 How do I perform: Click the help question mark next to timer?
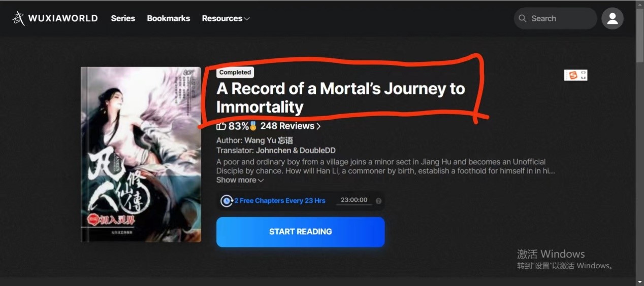(x=378, y=201)
